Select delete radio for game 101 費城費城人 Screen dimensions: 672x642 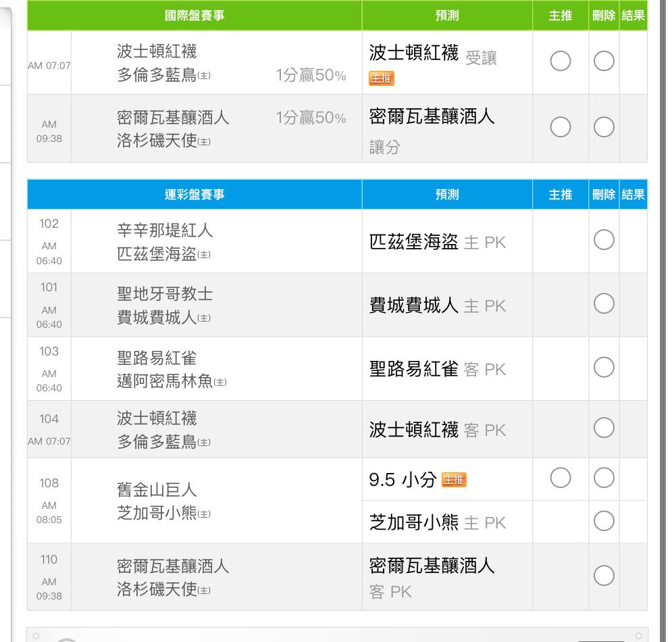coord(604,303)
